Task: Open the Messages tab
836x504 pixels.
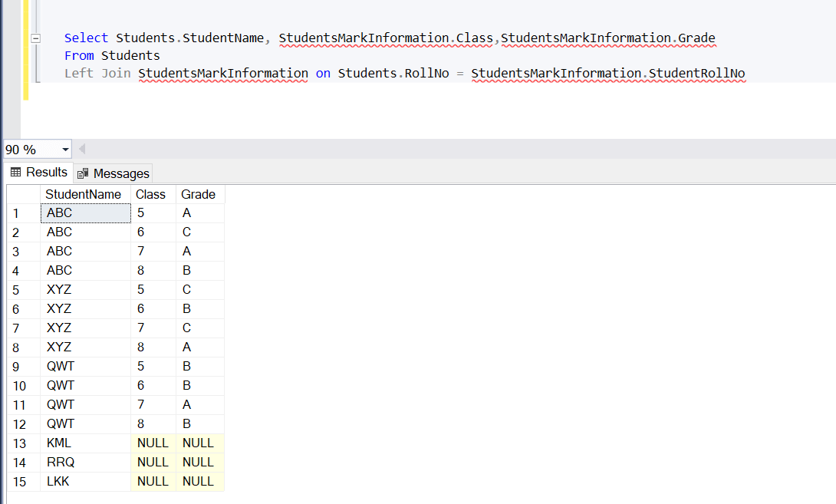Action: tap(114, 173)
